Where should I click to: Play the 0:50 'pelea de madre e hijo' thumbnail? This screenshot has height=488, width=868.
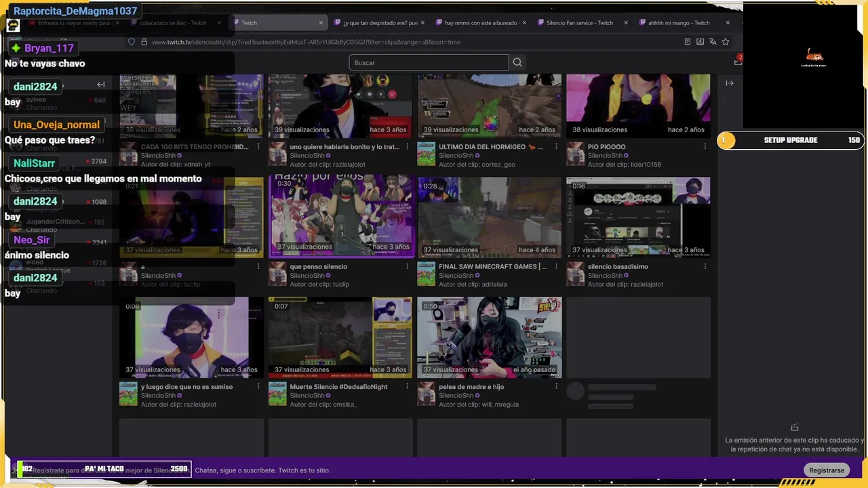point(490,337)
